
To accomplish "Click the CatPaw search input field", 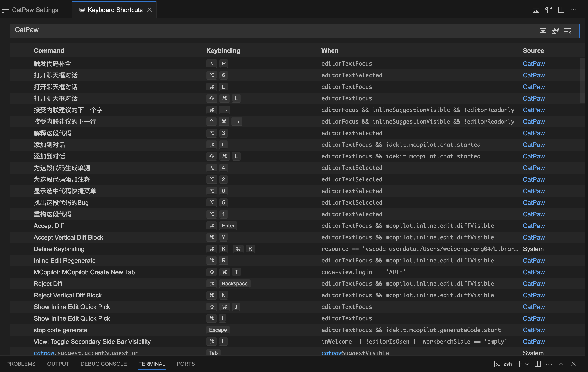I will (x=269, y=30).
